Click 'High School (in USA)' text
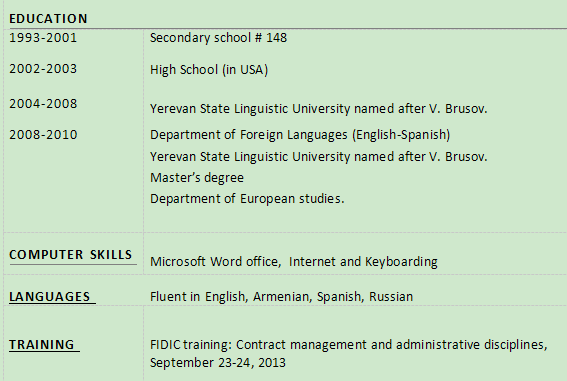Image resolution: width=567 pixels, height=381 pixels. 209,69
